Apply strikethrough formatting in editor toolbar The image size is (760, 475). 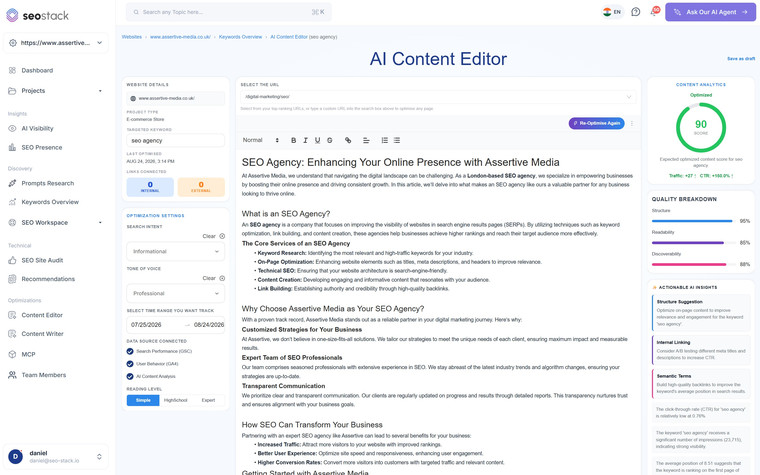[x=330, y=140]
